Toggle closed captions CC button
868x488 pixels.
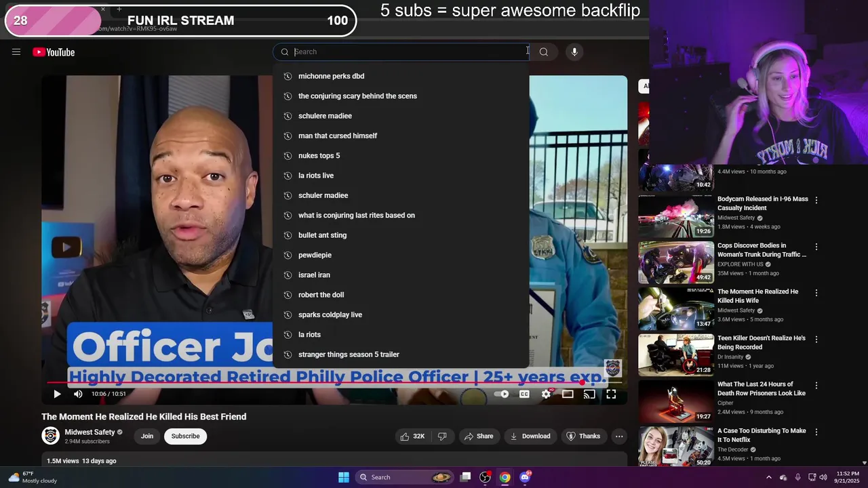[524, 394]
